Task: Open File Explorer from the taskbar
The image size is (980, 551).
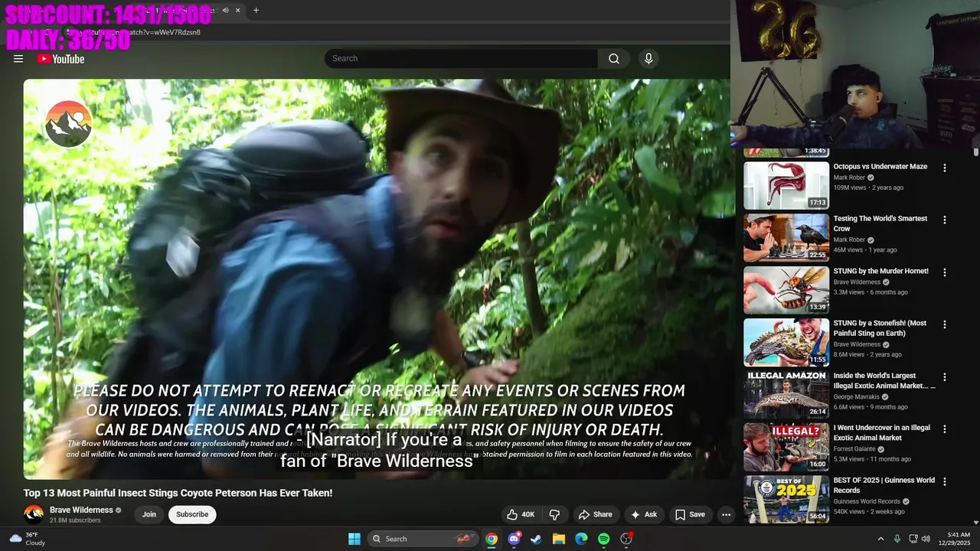Action: [559, 539]
